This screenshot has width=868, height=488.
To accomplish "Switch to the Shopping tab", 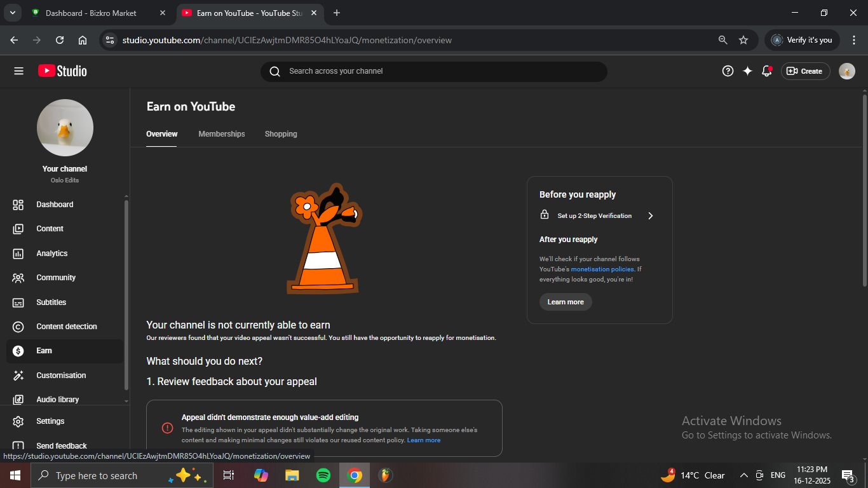I will [x=281, y=134].
